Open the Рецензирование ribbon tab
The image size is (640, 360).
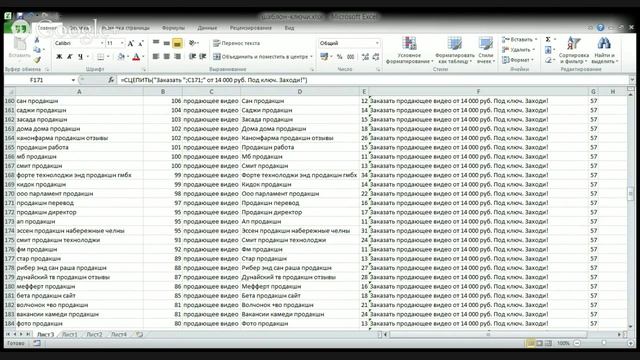(251, 28)
